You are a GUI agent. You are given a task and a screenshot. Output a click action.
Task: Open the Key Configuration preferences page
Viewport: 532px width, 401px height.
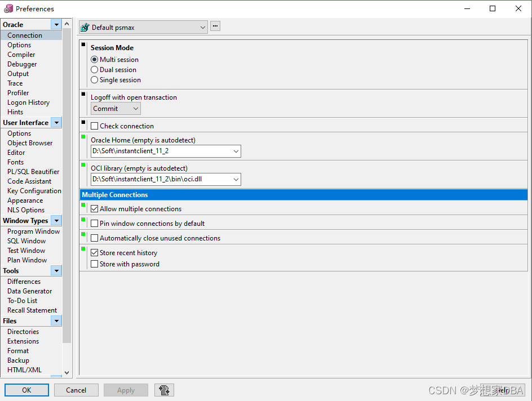click(x=34, y=191)
